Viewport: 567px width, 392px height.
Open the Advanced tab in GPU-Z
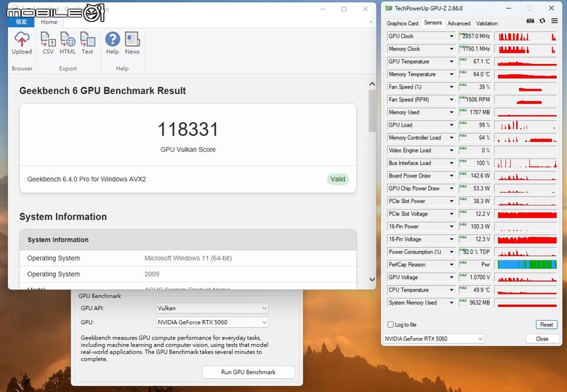459,23
